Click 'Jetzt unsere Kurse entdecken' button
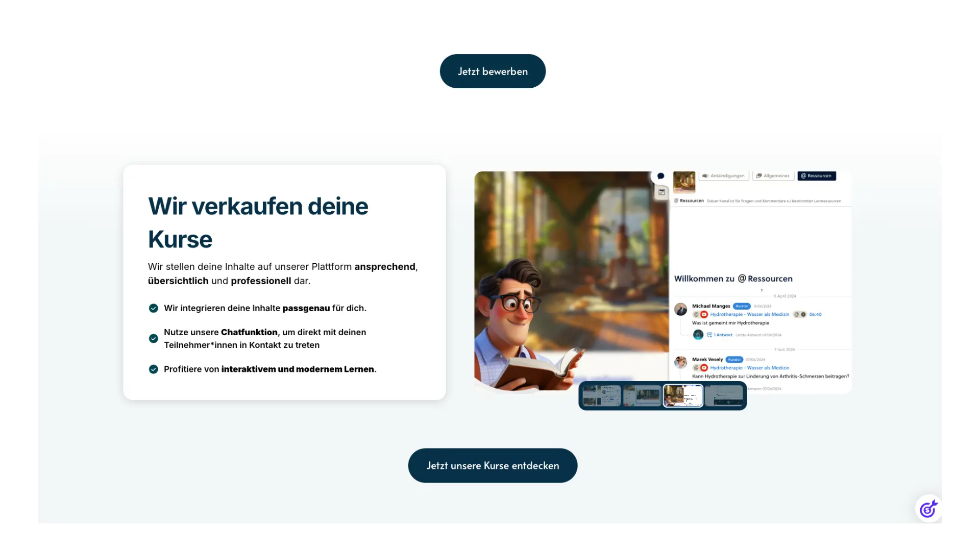This screenshot has height=551, width=980. [493, 465]
